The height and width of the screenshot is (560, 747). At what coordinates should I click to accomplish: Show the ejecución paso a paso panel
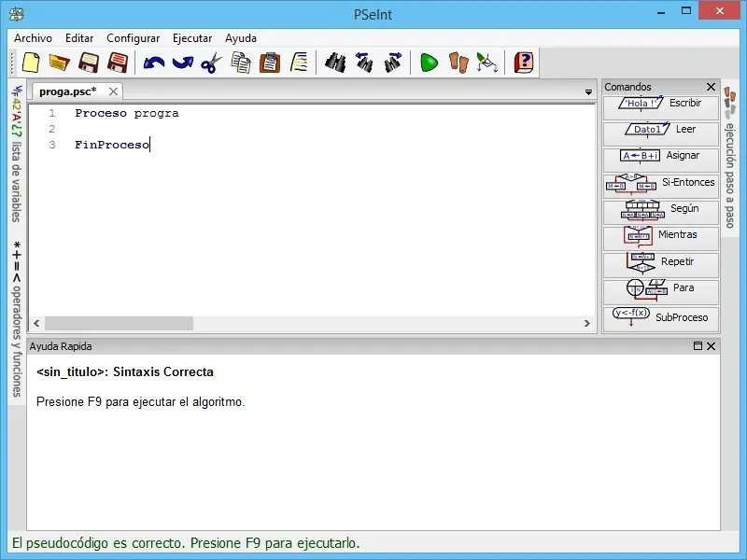point(730,158)
